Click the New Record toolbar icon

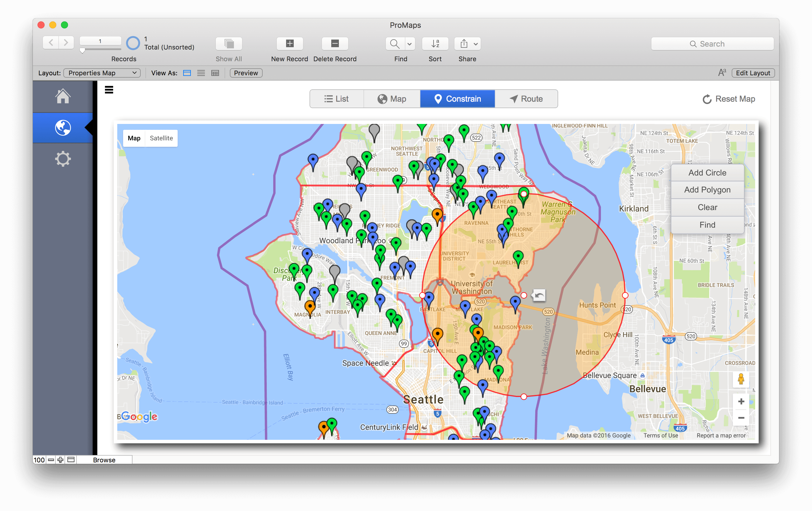[290, 43]
